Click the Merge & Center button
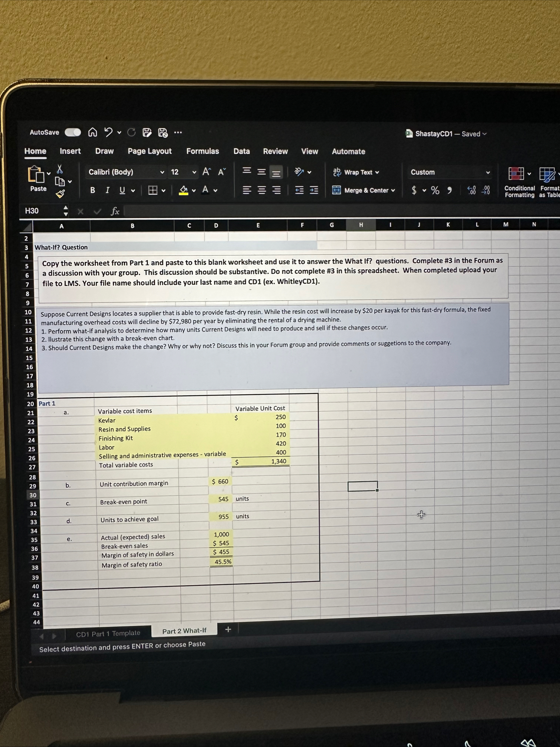This screenshot has height=747, width=560. tap(364, 190)
